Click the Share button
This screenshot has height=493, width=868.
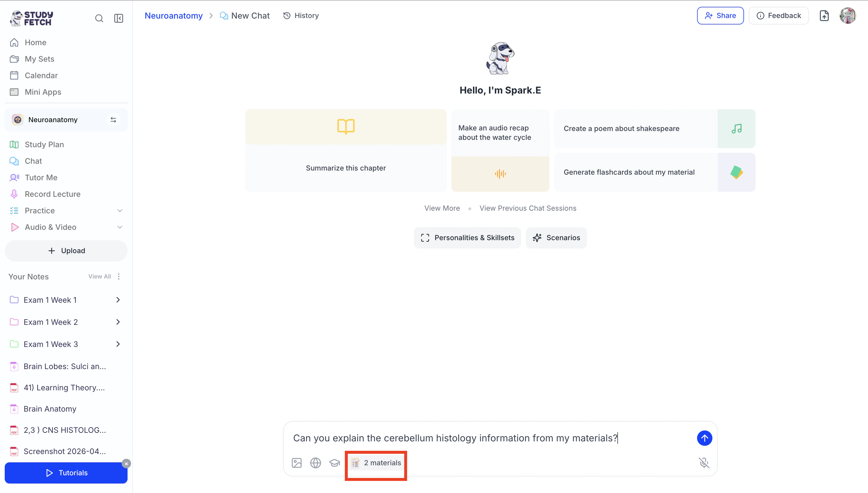click(720, 16)
